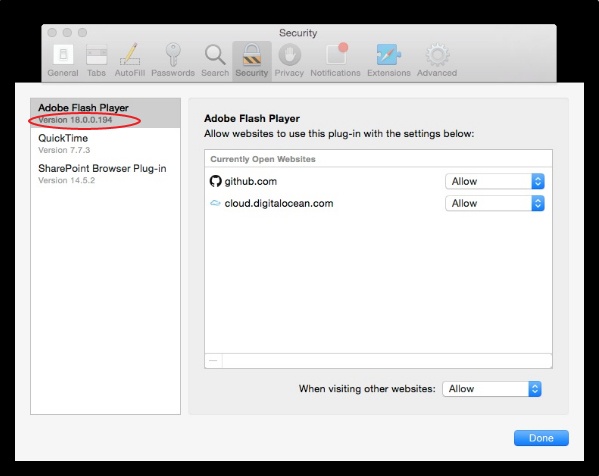Image resolution: width=599 pixels, height=476 pixels.
Task: Expand the Allow dropdown for cloud.digitalocean.com
Action: (x=495, y=203)
